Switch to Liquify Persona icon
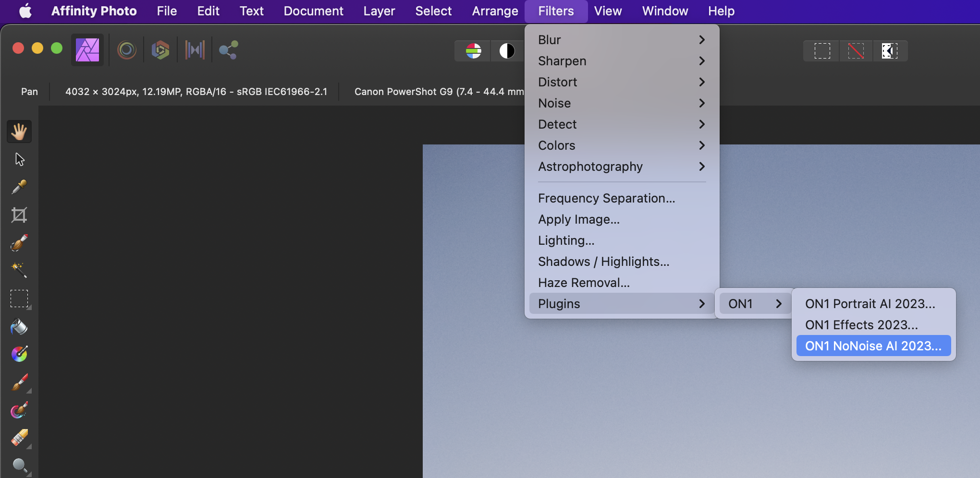Screen dimensions: 980x478 (x=127, y=50)
